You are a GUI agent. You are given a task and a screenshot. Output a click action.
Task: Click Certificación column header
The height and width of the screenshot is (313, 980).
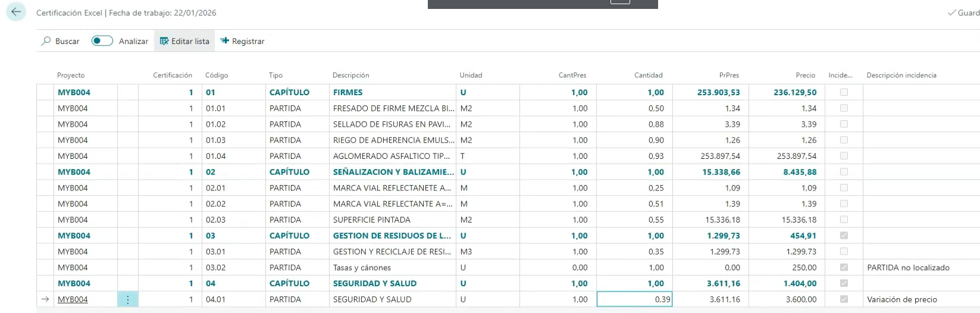pyautogui.click(x=173, y=75)
